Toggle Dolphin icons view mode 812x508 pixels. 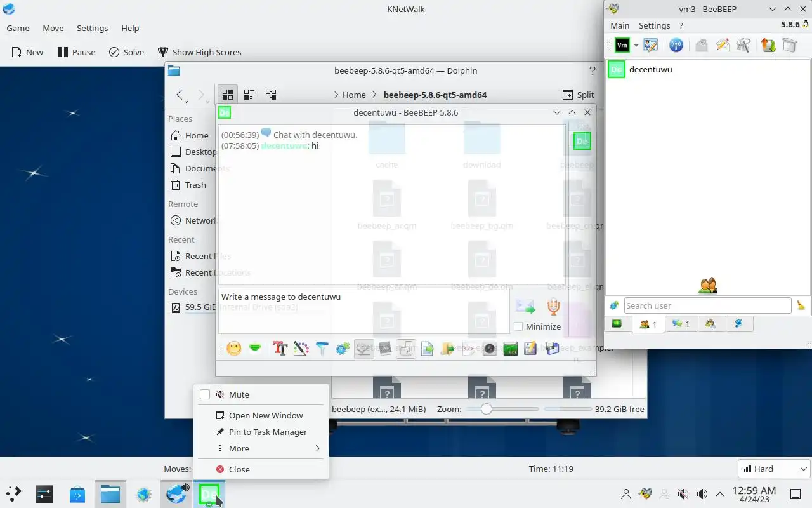point(228,95)
